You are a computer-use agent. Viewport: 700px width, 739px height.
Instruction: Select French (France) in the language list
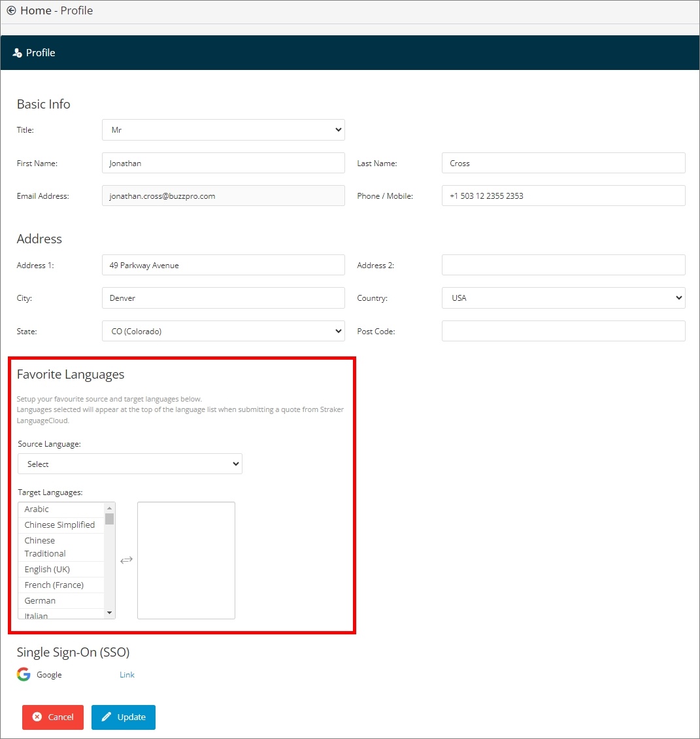(x=61, y=585)
